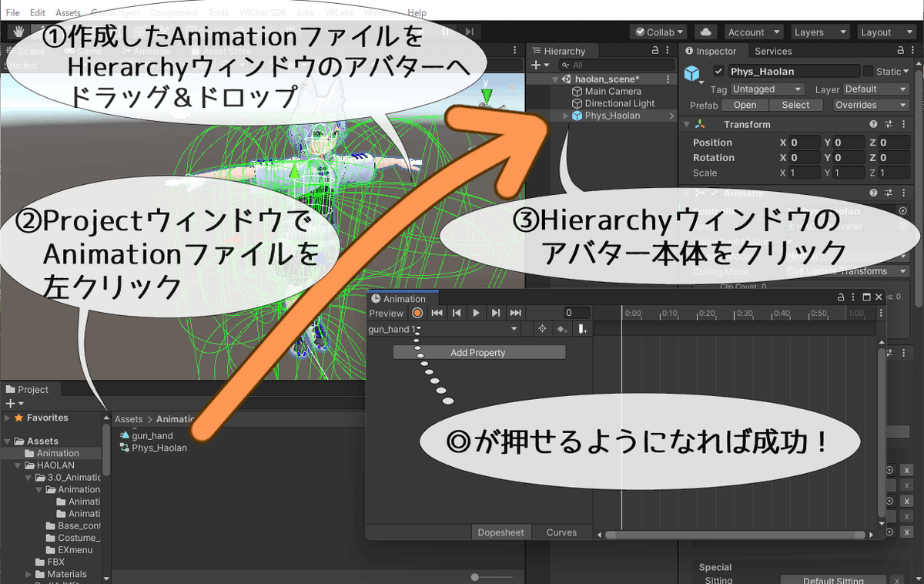The height and width of the screenshot is (584, 924).
Task: Go to next keyframe in Animation window
Action: 496,313
